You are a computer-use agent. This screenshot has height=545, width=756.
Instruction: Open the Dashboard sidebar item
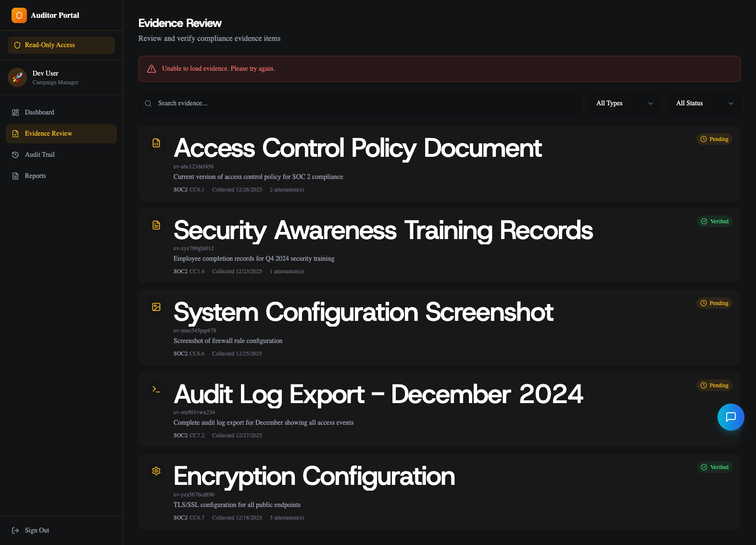39,112
